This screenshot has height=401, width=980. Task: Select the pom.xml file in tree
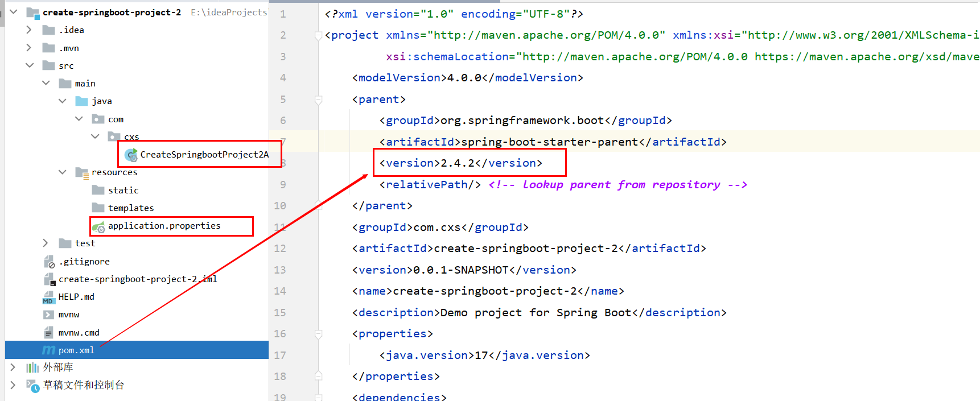tap(137, 350)
